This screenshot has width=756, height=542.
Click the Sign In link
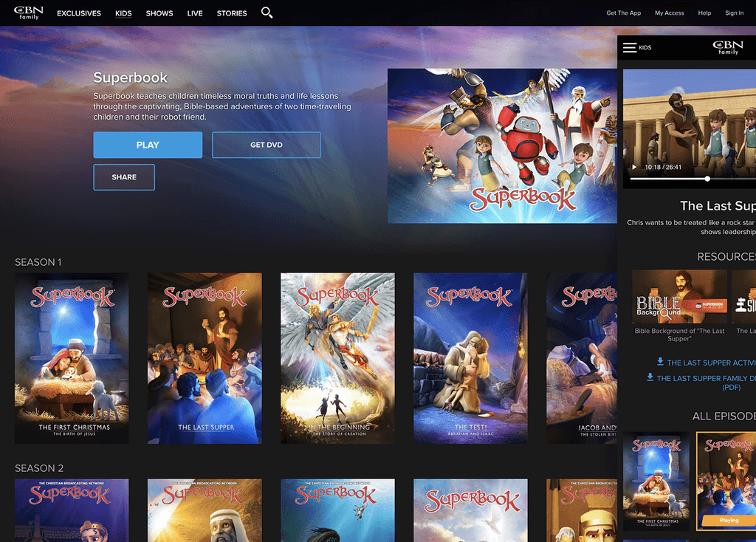point(735,13)
